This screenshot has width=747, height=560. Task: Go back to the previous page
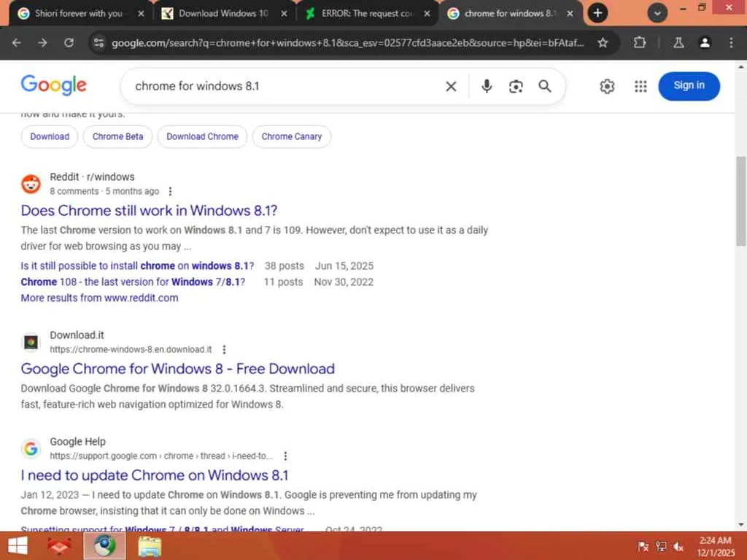tap(17, 43)
